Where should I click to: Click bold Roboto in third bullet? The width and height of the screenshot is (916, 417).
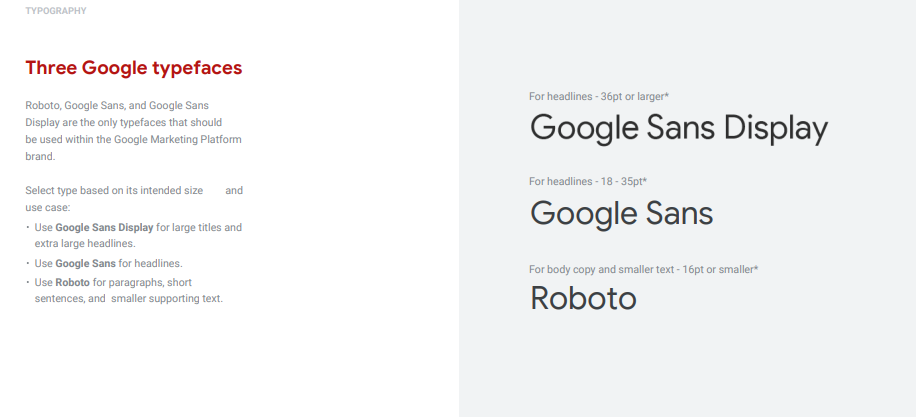click(x=72, y=283)
